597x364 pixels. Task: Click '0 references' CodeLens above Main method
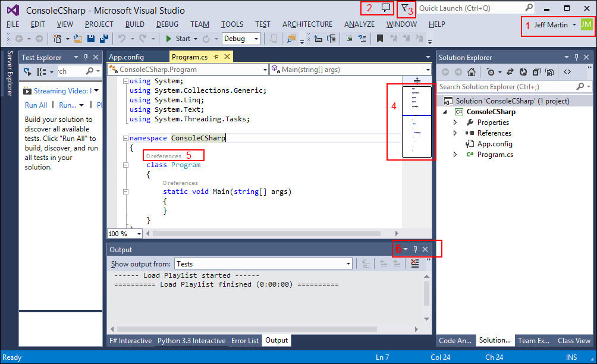point(181,183)
